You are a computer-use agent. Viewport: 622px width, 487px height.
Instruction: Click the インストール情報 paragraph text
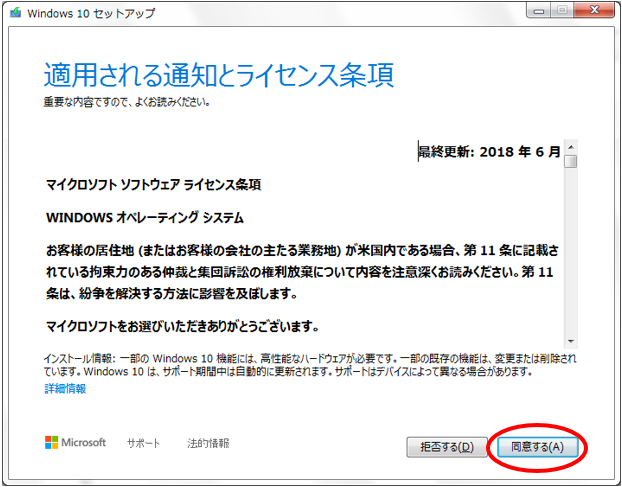click(x=310, y=365)
